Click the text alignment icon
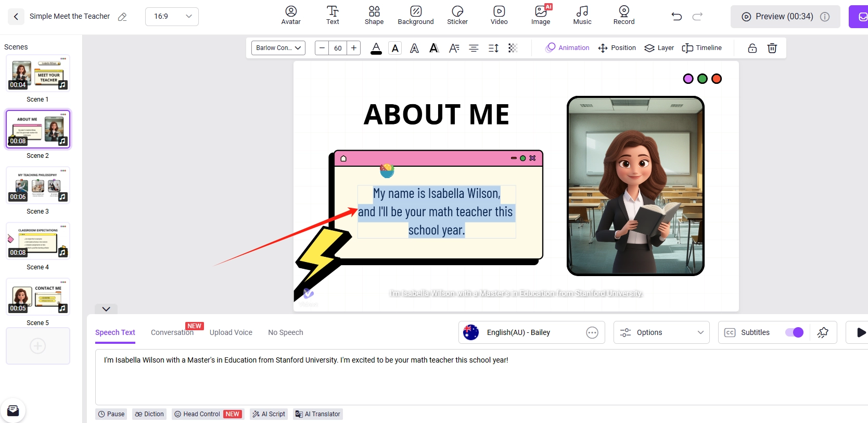This screenshot has width=868, height=423. pyautogui.click(x=474, y=48)
